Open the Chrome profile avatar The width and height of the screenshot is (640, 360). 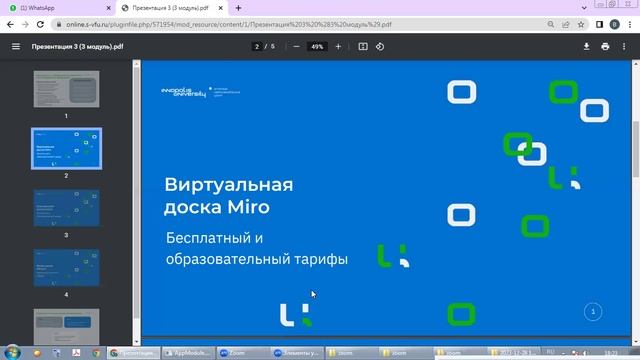pyautogui.click(x=614, y=24)
